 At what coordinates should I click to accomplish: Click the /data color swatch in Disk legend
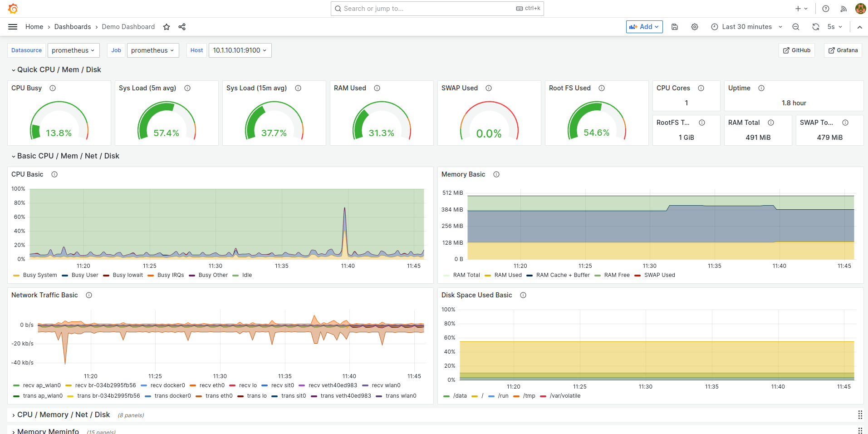click(446, 396)
